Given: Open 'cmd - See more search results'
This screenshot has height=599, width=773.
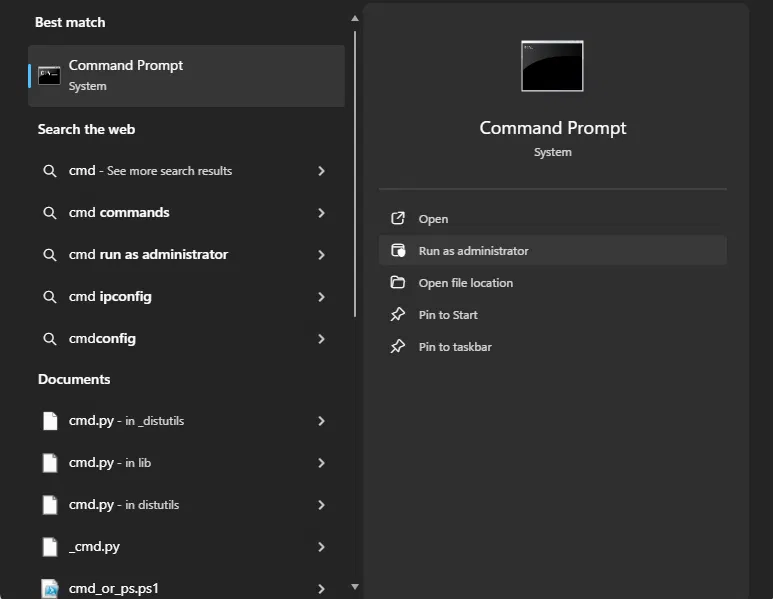Looking at the screenshot, I should pos(150,171).
